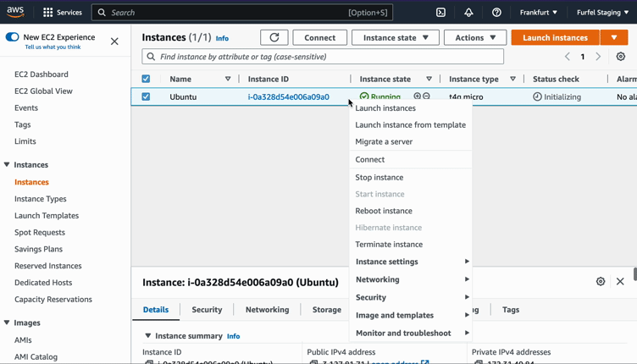
Task: Click Tell us what you think link
Action: pos(53,47)
